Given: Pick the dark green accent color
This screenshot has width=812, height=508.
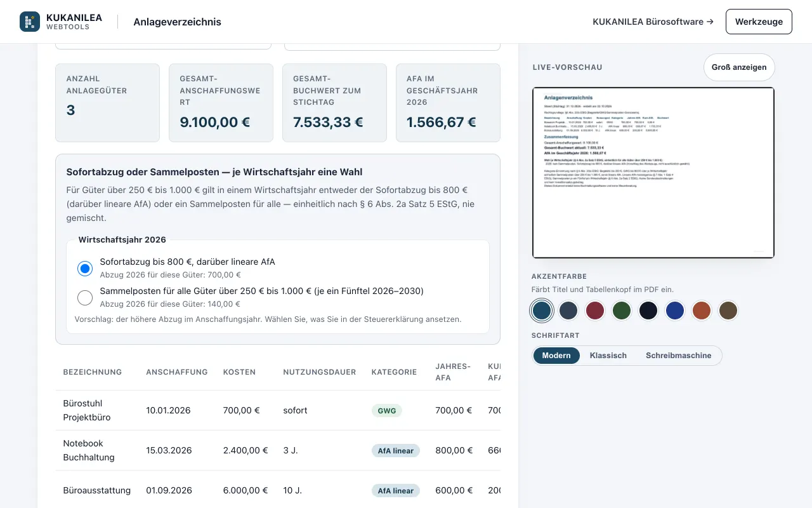Looking at the screenshot, I should click(x=622, y=311).
